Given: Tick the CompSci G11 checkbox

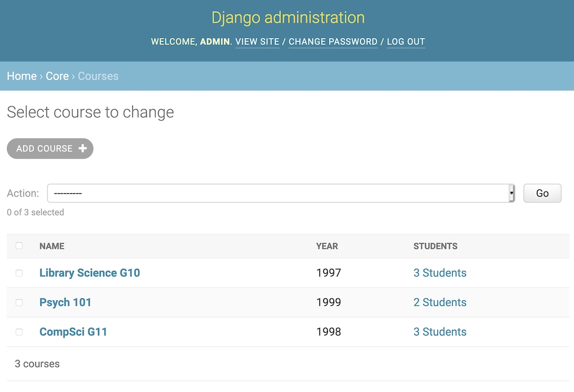Looking at the screenshot, I should (19, 332).
